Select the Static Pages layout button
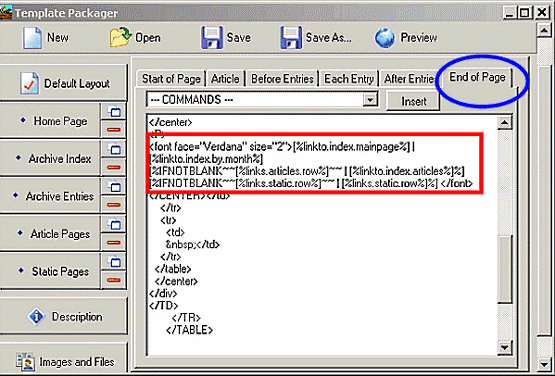 click(50, 272)
